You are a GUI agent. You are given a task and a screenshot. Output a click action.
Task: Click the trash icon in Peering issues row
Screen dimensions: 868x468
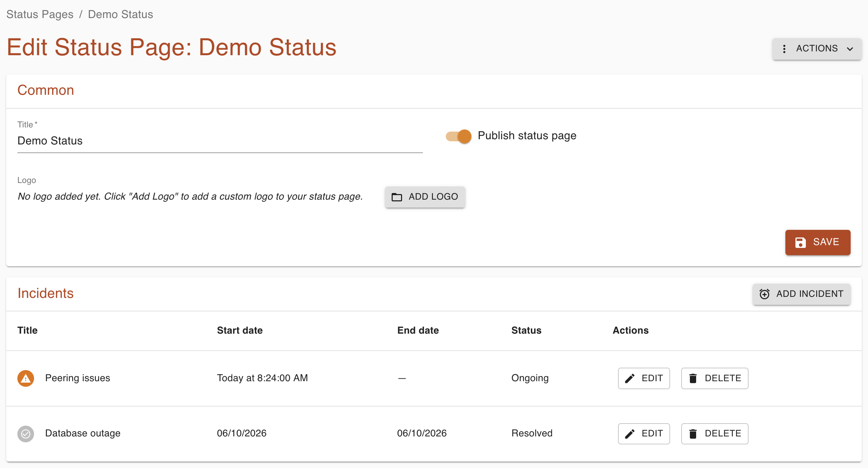point(693,378)
